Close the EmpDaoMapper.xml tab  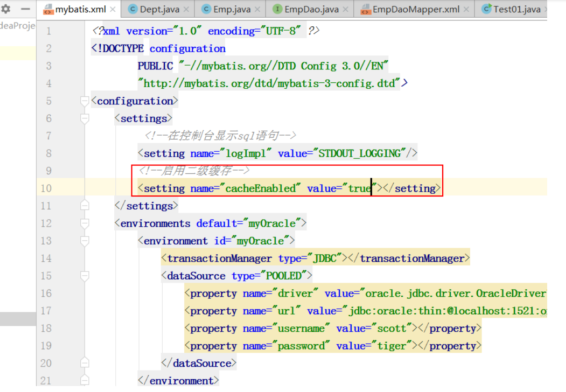[466, 9]
